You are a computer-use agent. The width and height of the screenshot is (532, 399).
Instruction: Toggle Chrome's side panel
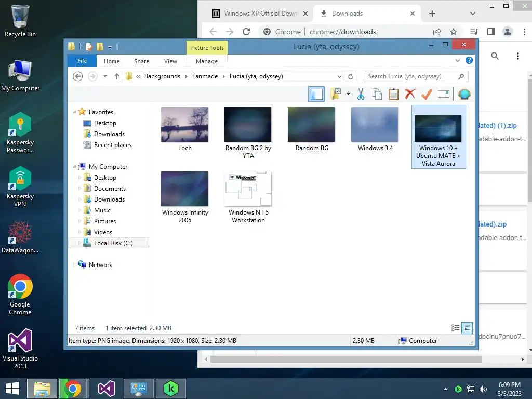pos(490,32)
